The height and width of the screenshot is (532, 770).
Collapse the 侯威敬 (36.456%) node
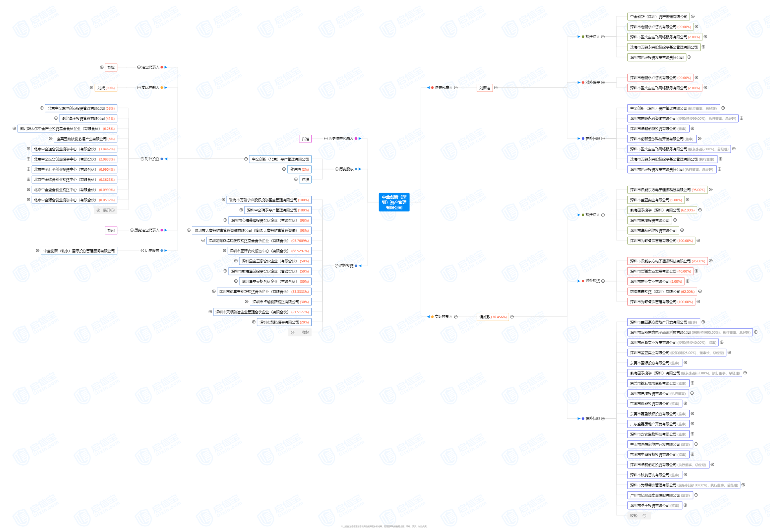coord(512,317)
